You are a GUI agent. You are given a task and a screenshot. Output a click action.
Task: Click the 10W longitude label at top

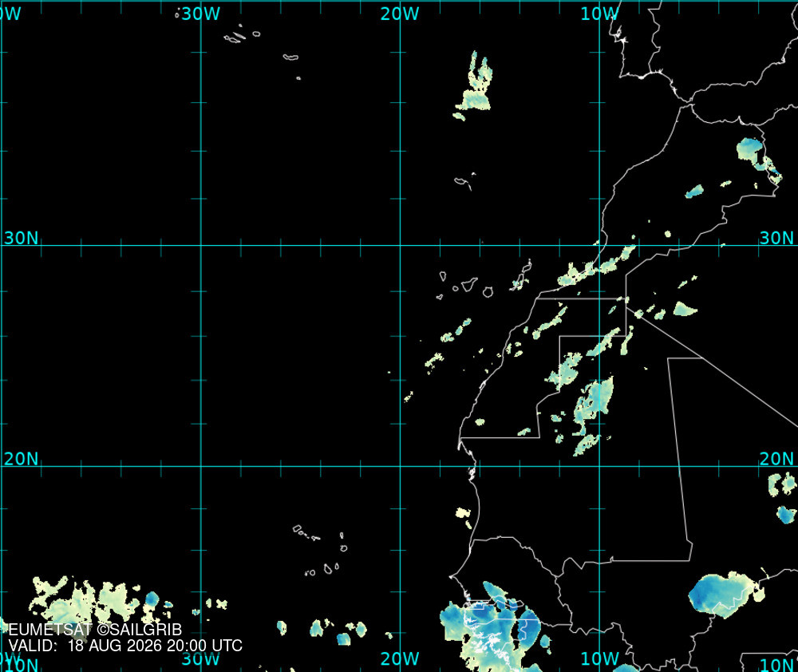point(600,14)
